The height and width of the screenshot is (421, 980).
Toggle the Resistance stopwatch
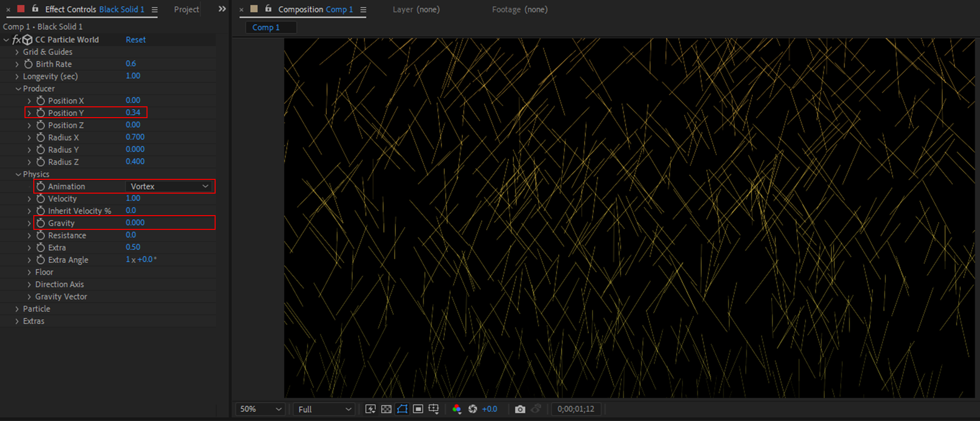pyautogui.click(x=41, y=235)
